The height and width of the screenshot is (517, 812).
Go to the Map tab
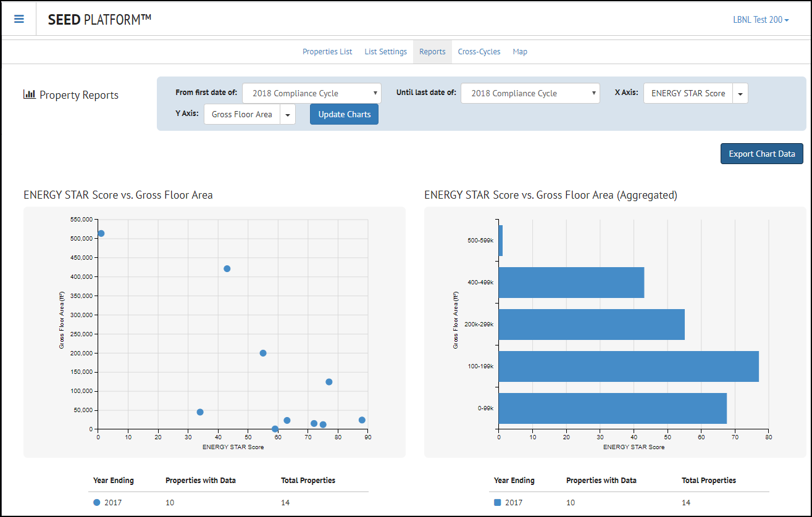(x=520, y=52)
